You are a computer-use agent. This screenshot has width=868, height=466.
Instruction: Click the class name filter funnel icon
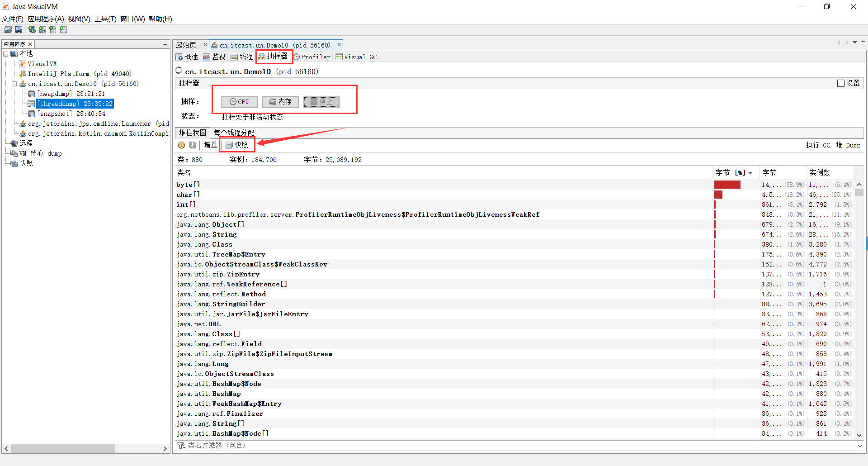point(181,446)
